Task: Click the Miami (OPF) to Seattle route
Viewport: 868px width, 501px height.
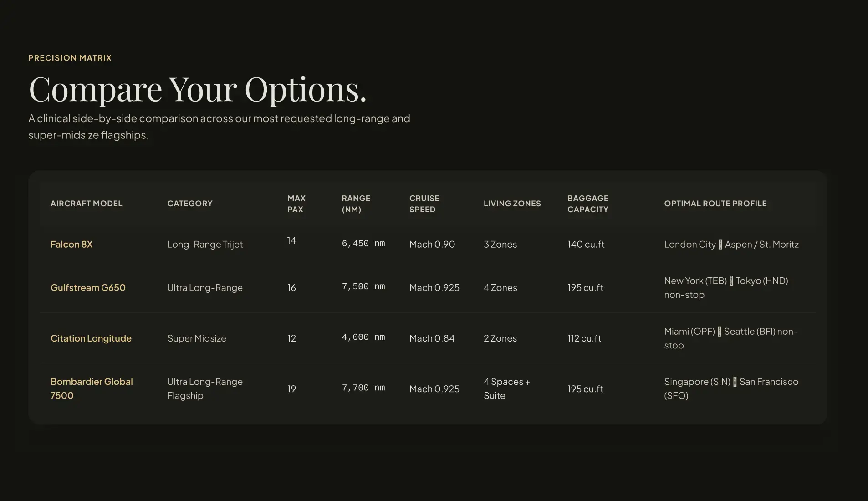Action: (731, 338)
